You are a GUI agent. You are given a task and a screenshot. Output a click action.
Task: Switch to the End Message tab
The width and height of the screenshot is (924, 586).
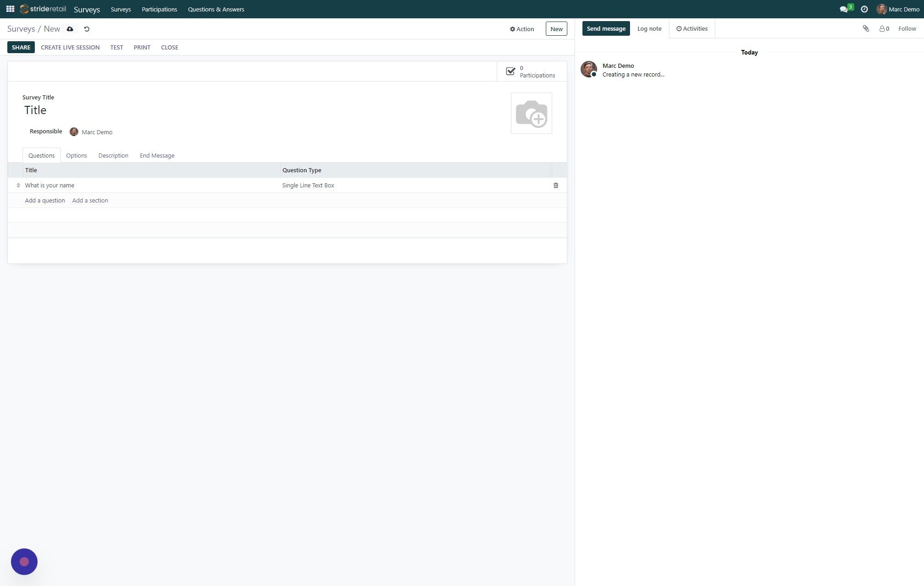pos(157,155)
